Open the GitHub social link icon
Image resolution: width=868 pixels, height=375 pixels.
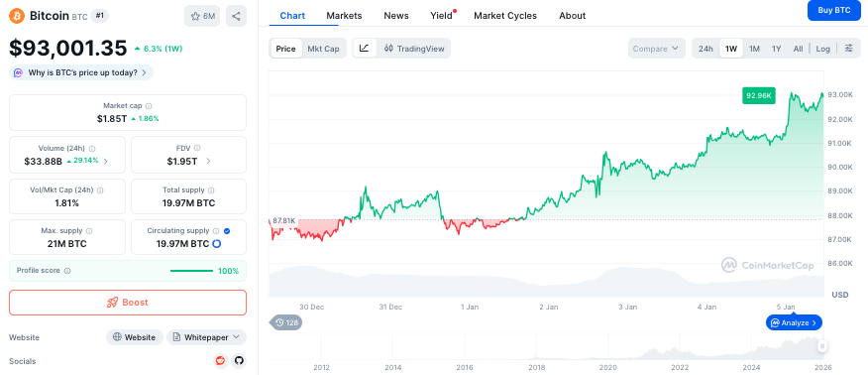(x=239, y=361)
